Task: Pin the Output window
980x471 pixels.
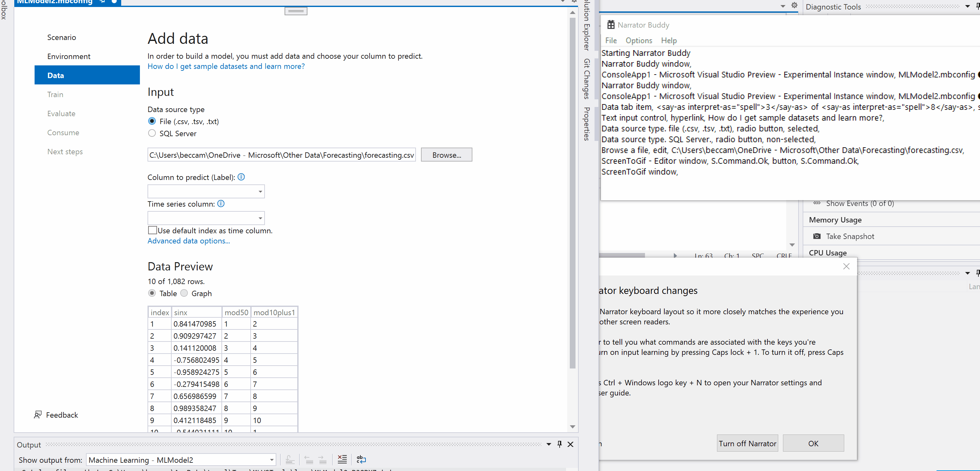Action: (559, 444)
